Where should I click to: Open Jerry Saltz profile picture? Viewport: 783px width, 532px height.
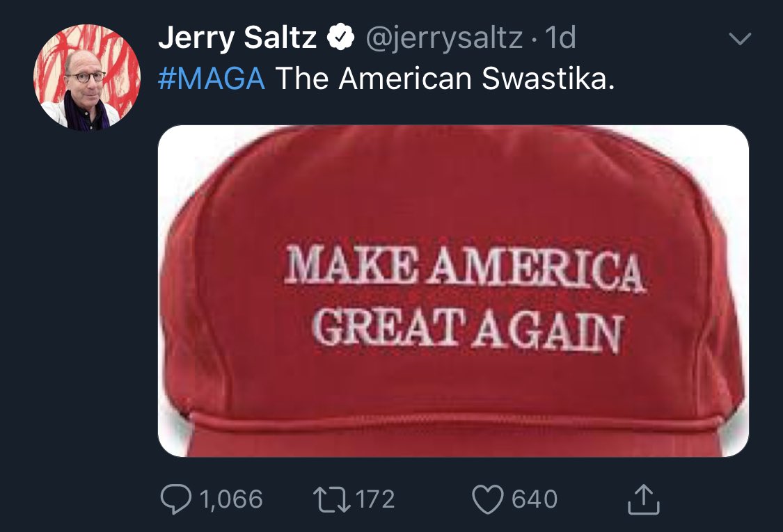87,77
